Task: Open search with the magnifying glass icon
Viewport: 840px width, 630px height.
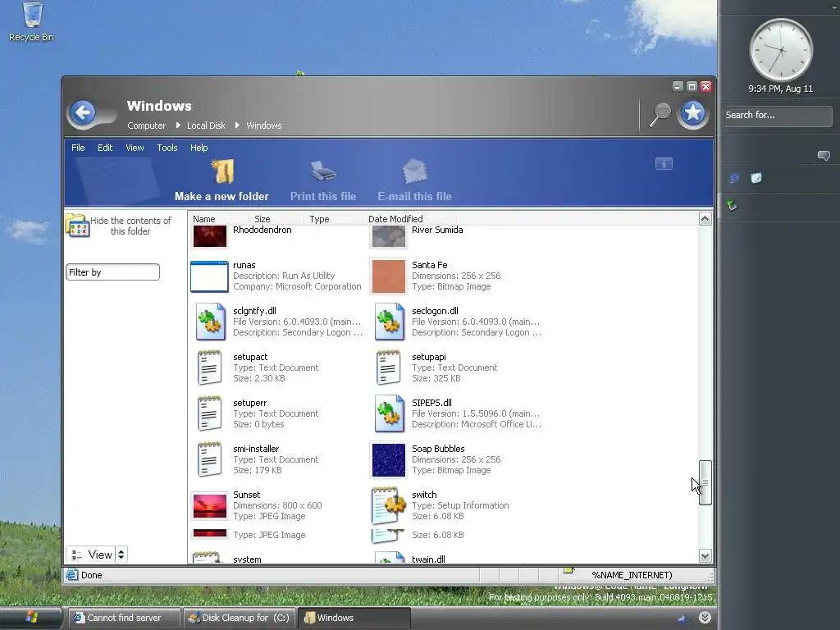Action: click(660, 114)
